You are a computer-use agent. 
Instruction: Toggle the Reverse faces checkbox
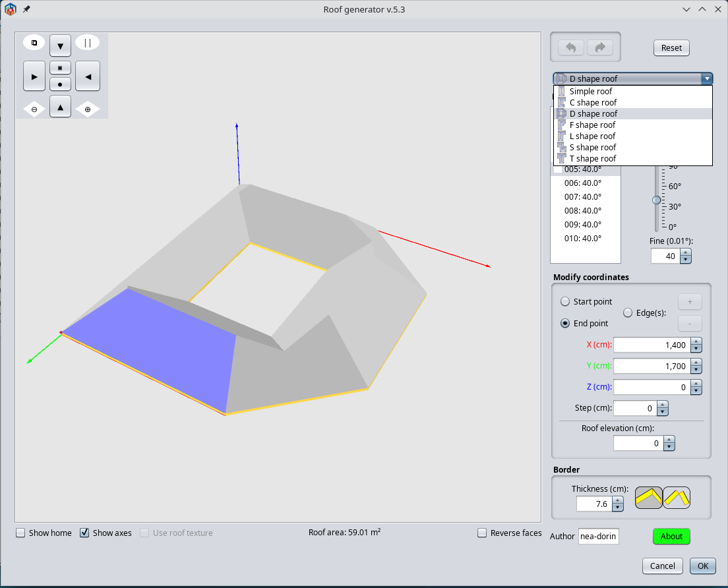tap(482, 533)
